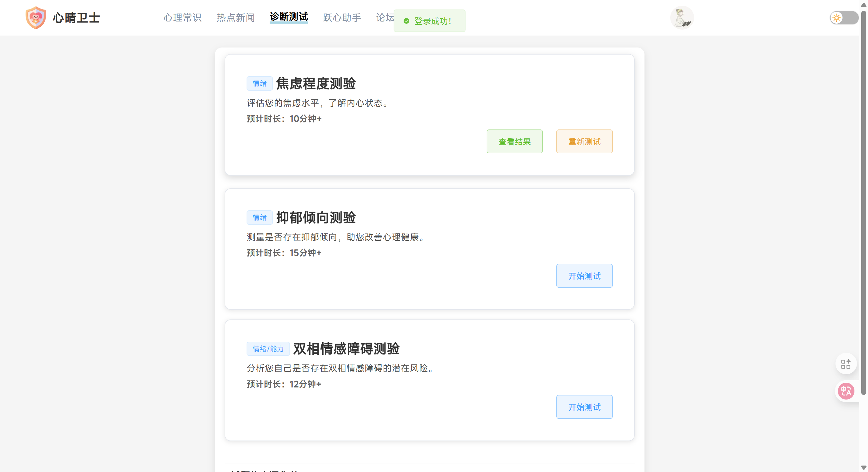The width and height of the screenshot is (868, 472).
Task: Click 重新测试 for 焦虑程度测验
Action: pyautogui.click(x=584, y=142)
